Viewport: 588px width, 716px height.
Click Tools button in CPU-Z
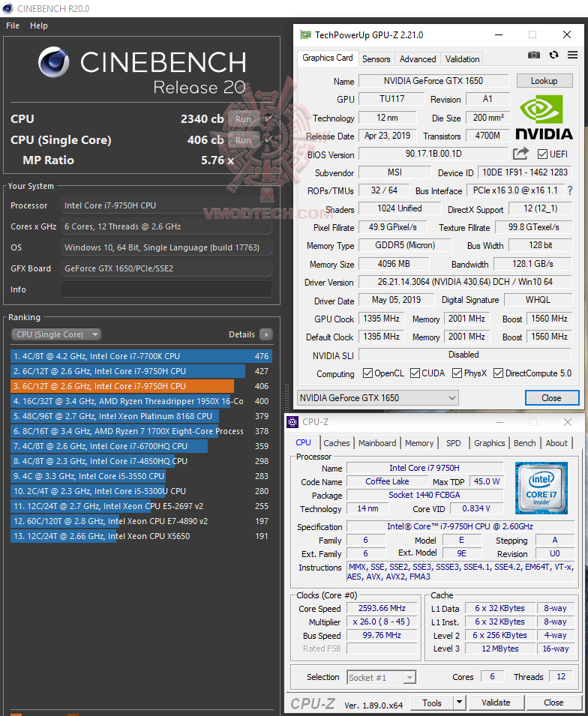pos(432,703)
